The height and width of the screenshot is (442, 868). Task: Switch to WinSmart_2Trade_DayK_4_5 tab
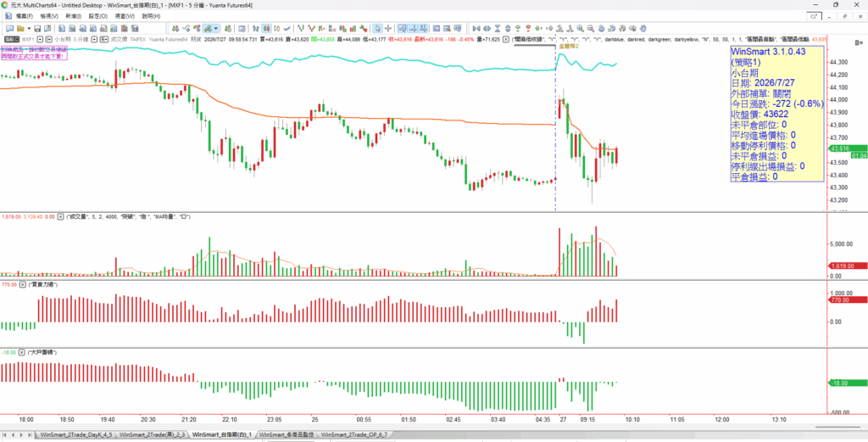[75, 435]
